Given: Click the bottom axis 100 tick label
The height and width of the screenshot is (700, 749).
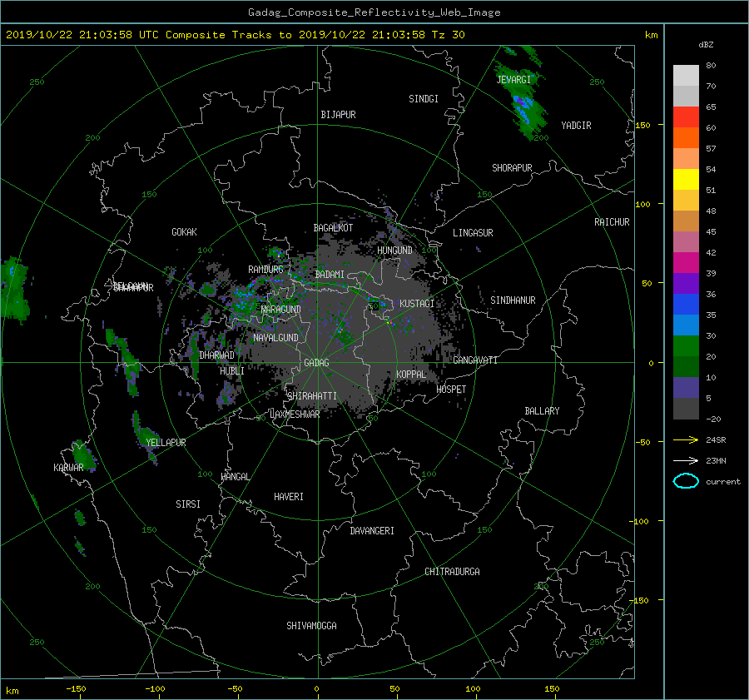Looking at the screenshot, I should [x=473, y=689].
